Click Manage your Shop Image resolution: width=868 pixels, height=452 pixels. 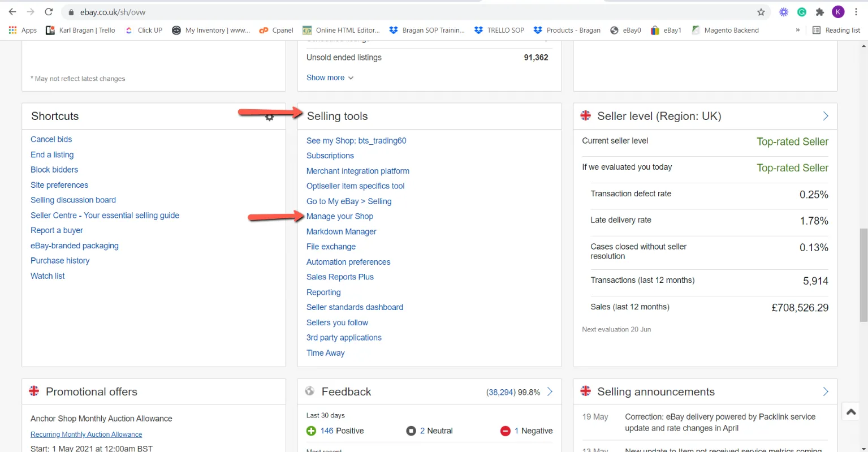[x=340, y=216]
